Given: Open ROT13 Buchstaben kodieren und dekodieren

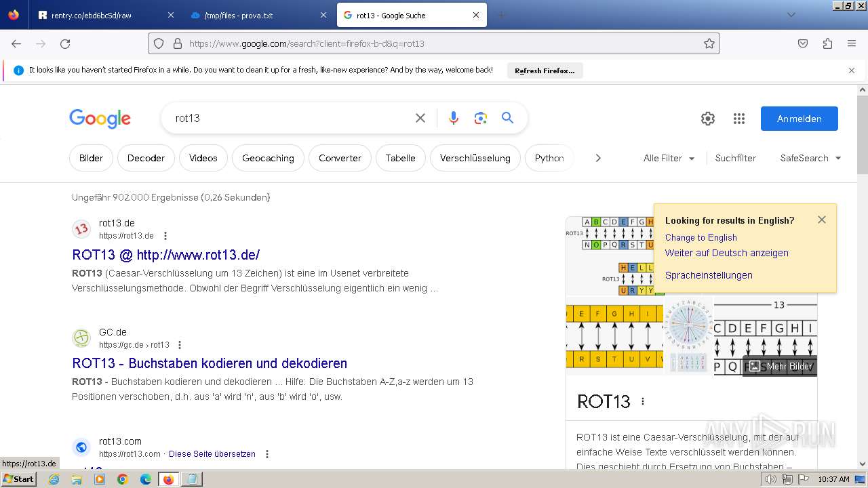Looking at the screenshot, I should (x=210, y=363).
